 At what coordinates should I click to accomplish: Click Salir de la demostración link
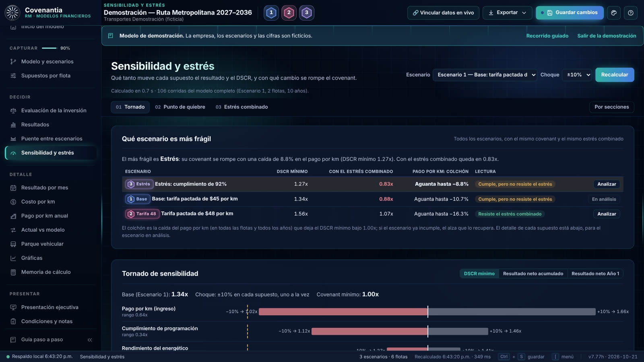coord(607,36)
